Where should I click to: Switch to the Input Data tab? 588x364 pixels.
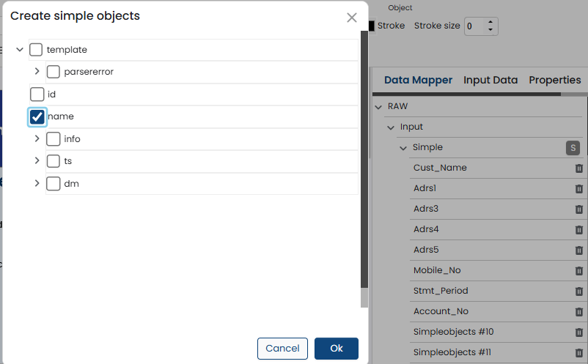coord(490,81)
